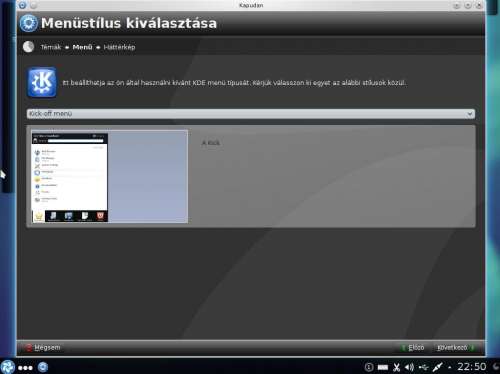This screenshot has height=374, width=500.
Task: Click the info notification tray icon
Action: 369,367
